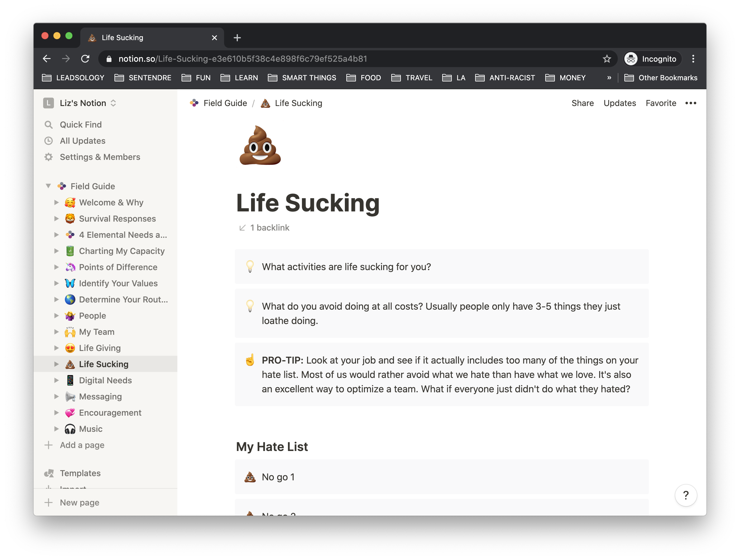Open the Messaging page icon
The height and width of the screenshot is (560, 740).
point(70,396)
